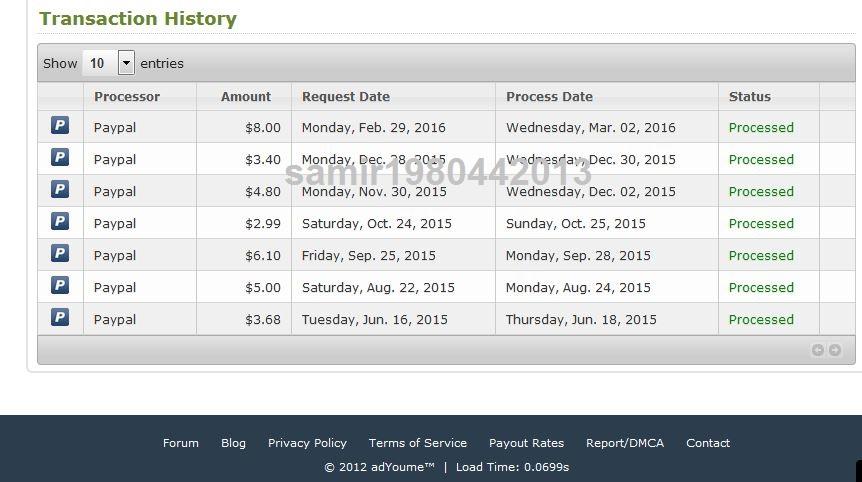The height and width of the screenshot is (482, 862).
Task: Click the PayPal icon for the $3.68 payment
Action: (60, 317)
